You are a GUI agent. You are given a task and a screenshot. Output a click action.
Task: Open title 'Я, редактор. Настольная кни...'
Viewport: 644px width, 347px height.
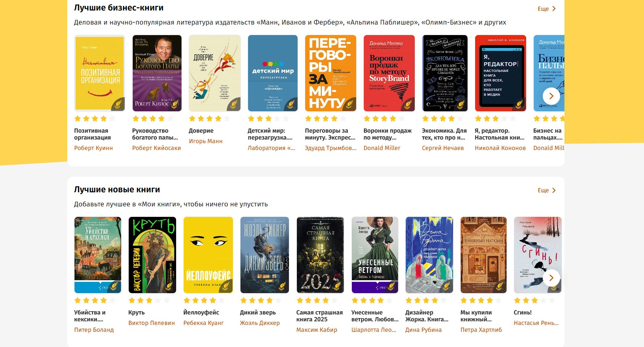click(499, 134)
